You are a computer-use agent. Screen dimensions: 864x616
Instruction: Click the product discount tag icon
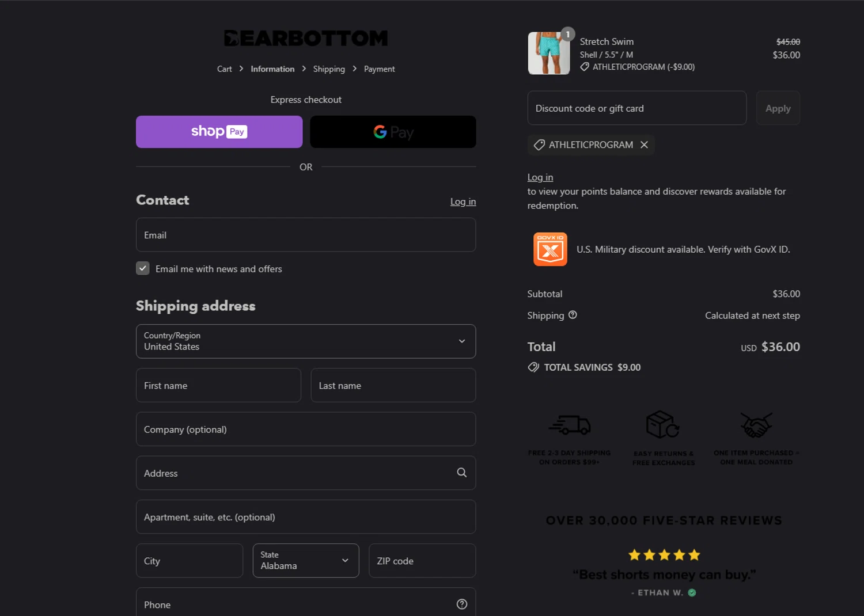coord(585,67)
